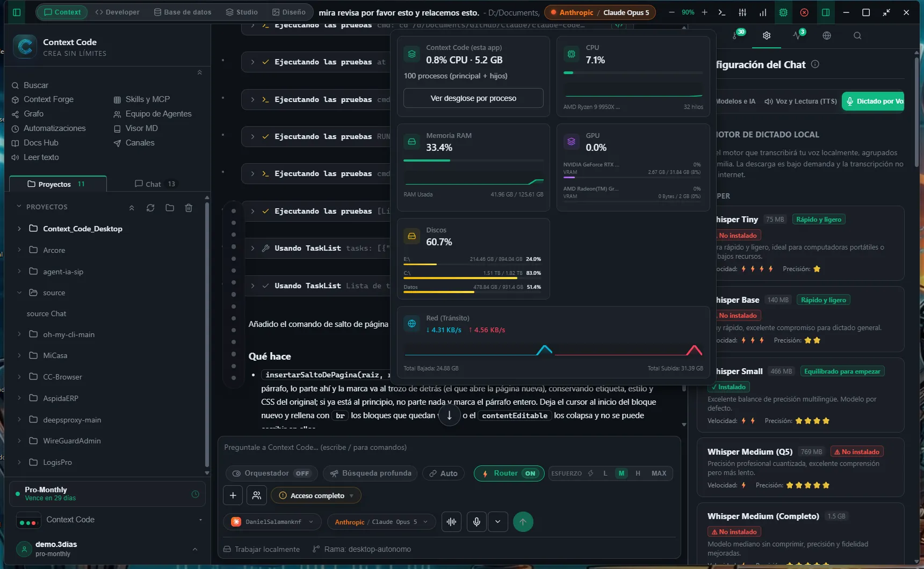Screen dimensions: 924x569
Task: Click the add attachment plus button
Action: click(x=233, y=495)
